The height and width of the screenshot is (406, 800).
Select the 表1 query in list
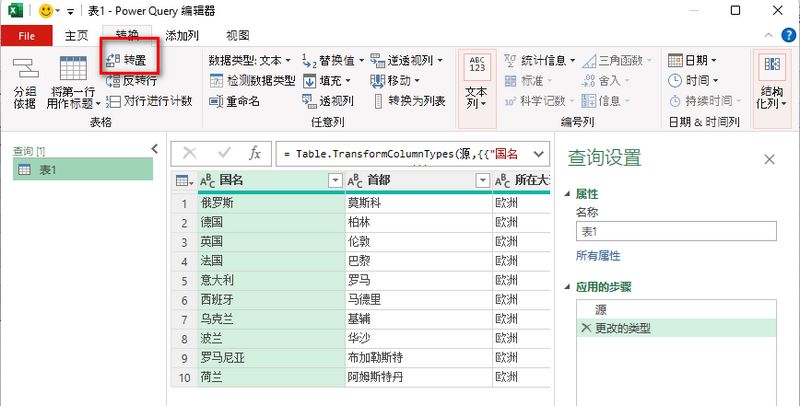tap(83, 169)
